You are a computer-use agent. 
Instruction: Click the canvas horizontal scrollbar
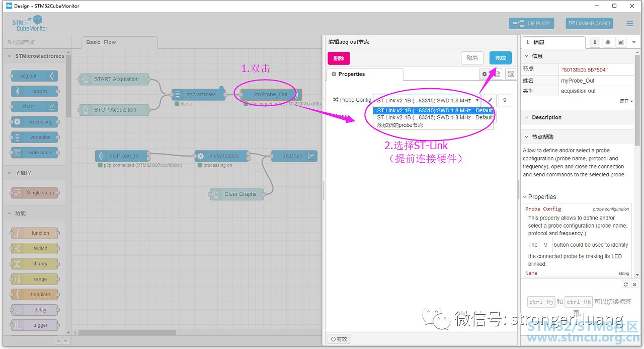[x=127, y=332]
